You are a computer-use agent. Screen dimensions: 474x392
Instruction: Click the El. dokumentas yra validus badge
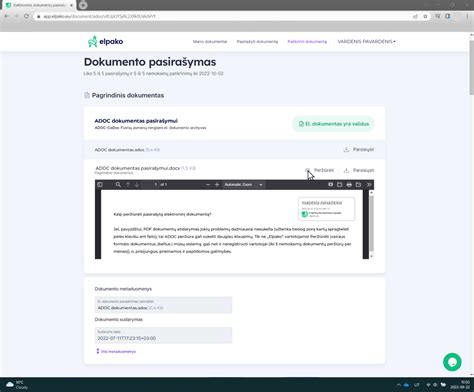click(x=333, y=124)
